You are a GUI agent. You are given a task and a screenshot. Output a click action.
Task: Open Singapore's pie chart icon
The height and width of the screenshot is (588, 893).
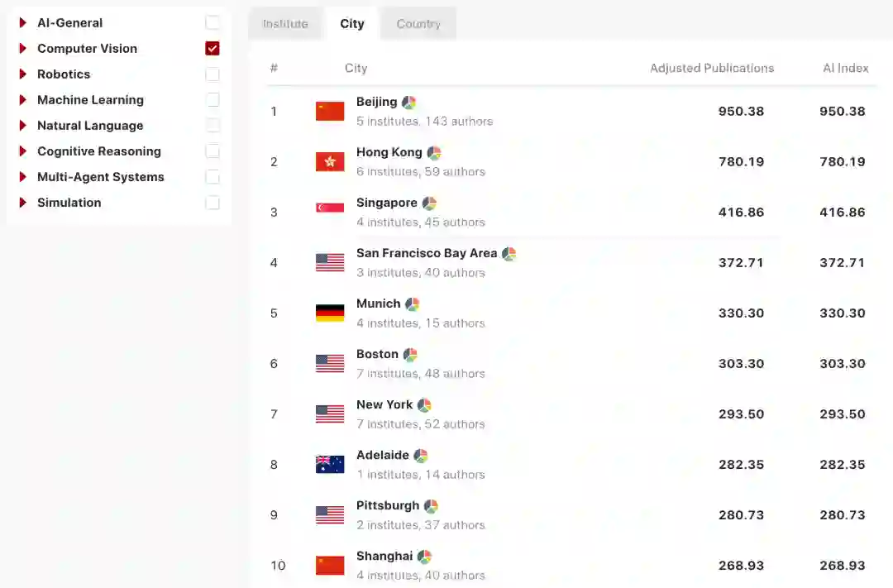click(429, 203)
